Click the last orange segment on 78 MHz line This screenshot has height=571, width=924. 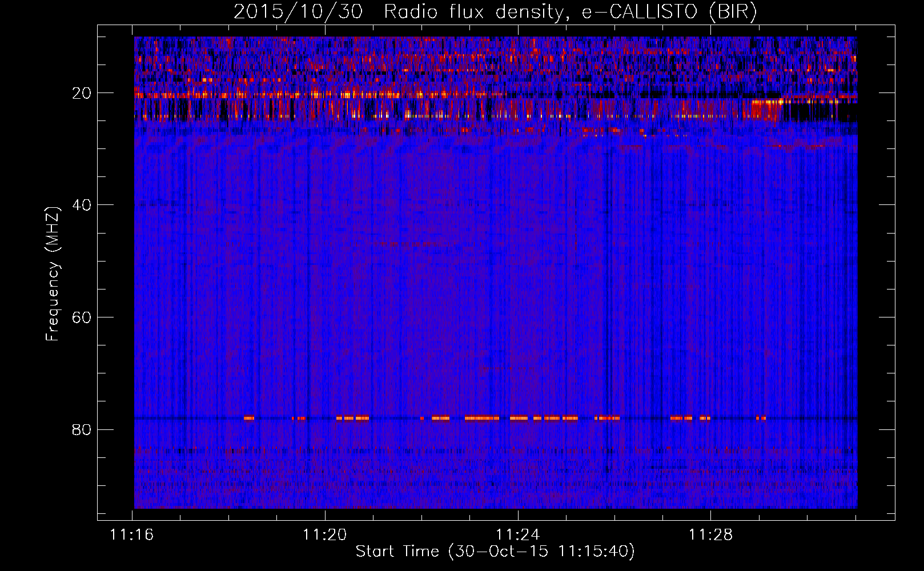(x=761, y=418)
